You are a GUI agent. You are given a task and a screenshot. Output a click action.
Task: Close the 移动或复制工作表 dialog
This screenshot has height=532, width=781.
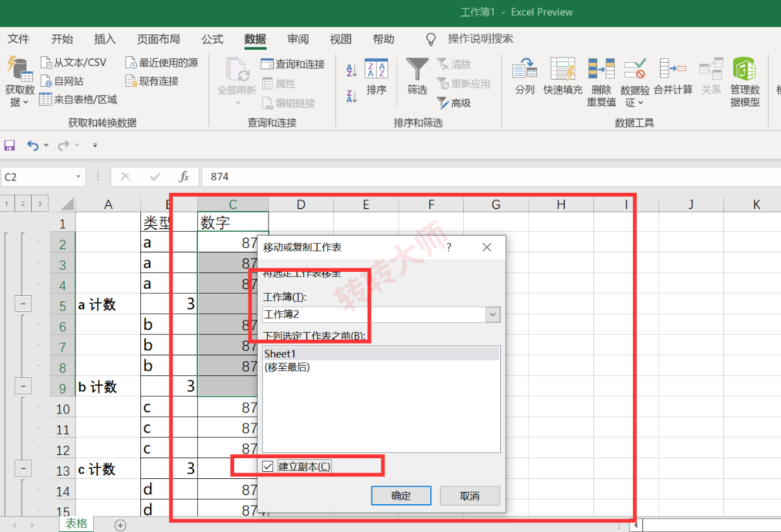(487, 247)
